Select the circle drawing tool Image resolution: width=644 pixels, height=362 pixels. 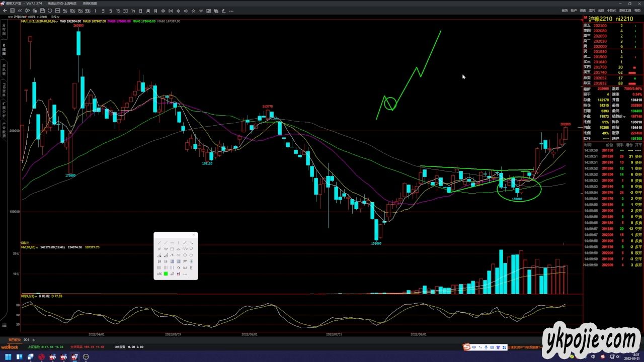pyautogui.click(x=185, y=255)
